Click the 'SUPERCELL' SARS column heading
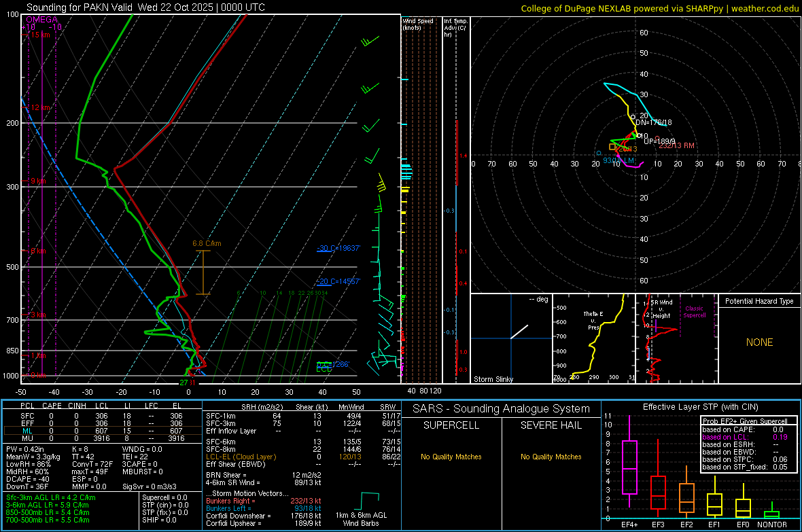Screen dimensions: 802x532 click(451, 425)
